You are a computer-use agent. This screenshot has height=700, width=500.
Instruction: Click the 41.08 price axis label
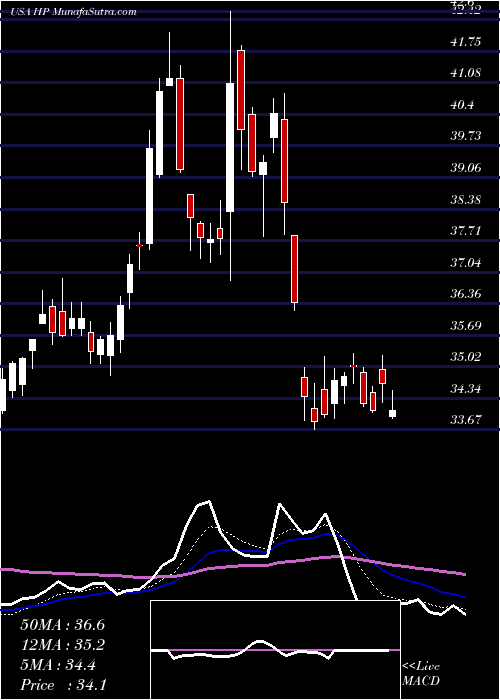(x=466, y=73)
